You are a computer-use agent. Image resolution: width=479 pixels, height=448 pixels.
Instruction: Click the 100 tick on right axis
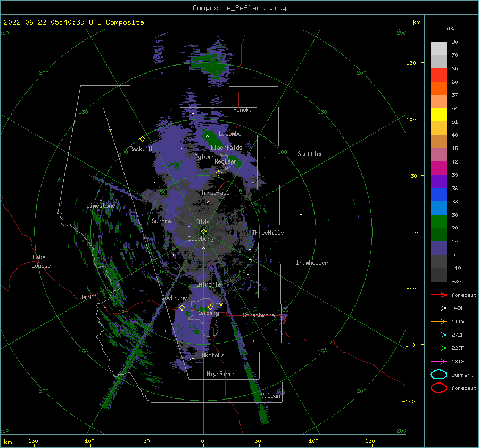pos(411,119)
